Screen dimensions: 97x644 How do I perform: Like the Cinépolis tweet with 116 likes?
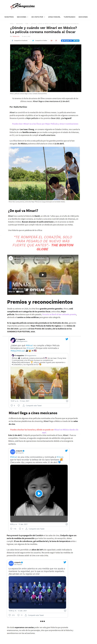click(13, 529)
